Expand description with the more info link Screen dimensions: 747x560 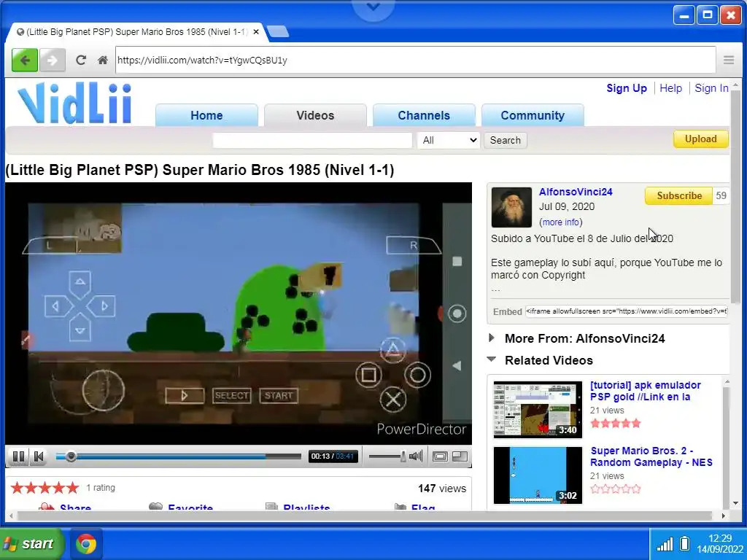coord(561,222)
